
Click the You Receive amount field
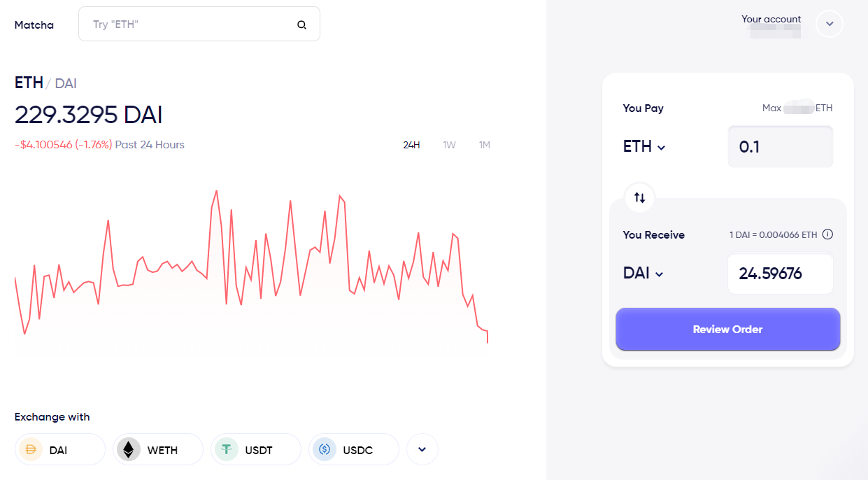pos(781,274)
